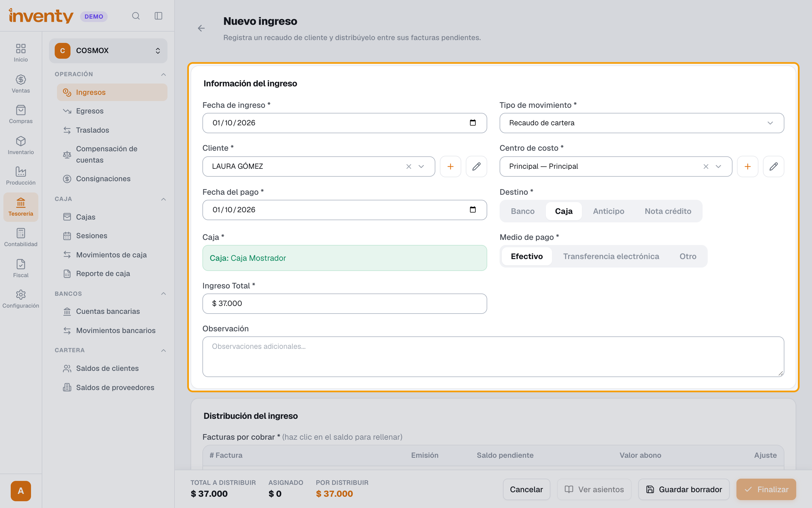Open the Inicio module

click(x=21, y=53)
